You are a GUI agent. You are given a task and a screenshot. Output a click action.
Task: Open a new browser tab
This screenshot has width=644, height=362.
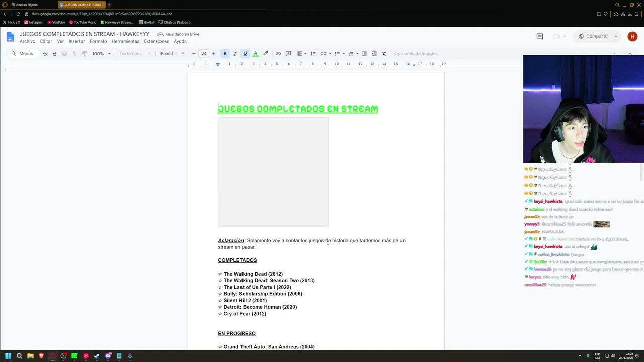109,5
